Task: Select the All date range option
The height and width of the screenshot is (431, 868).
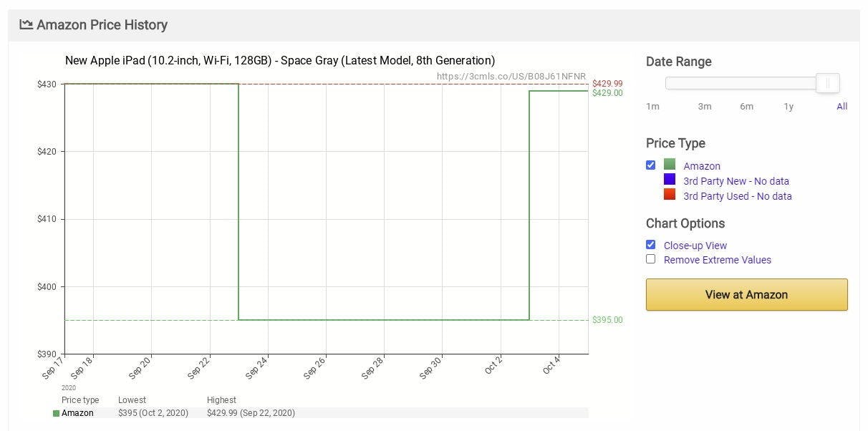Action: (x=842, y=107)
